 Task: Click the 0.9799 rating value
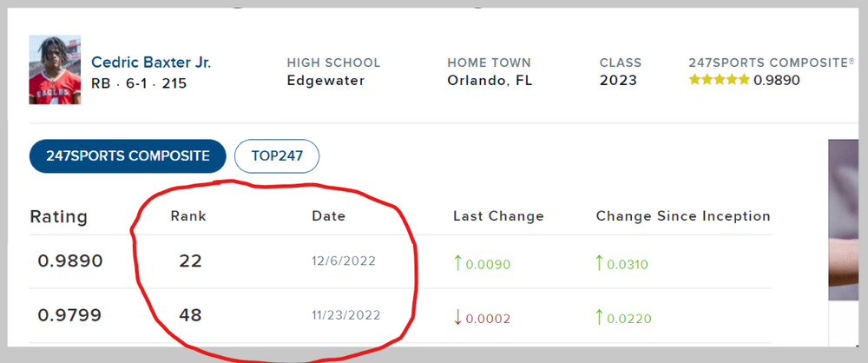70,315
